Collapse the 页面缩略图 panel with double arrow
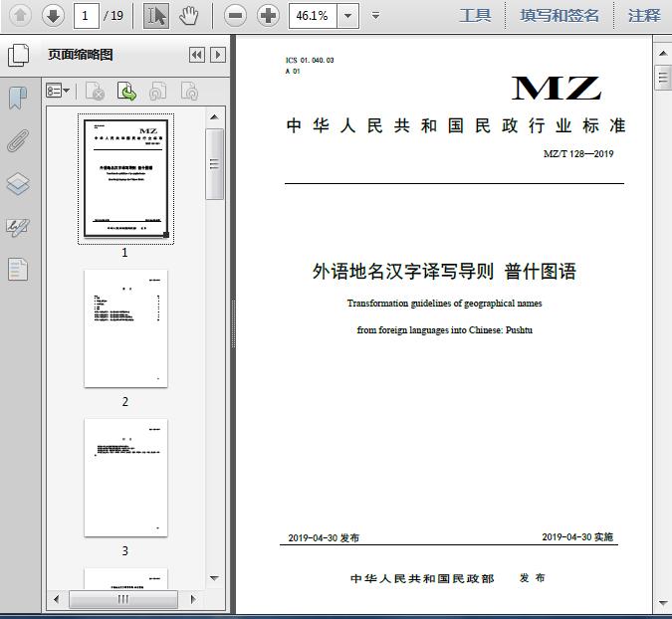 197,55
